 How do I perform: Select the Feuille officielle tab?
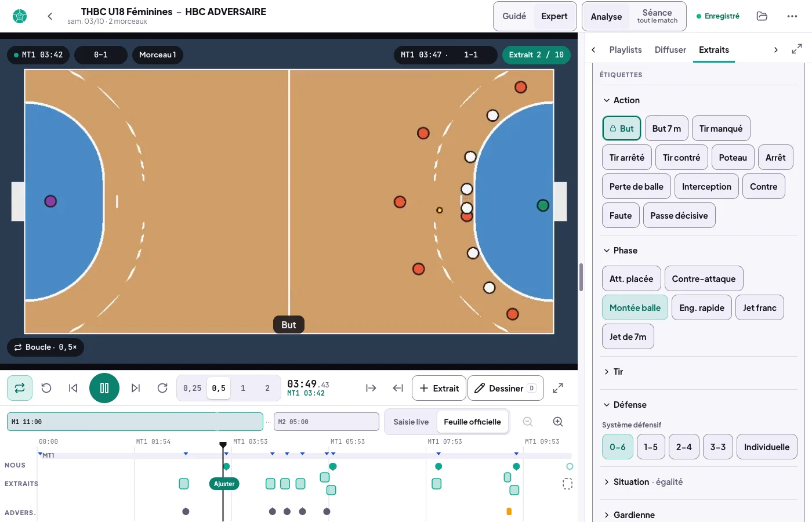click(472, 422)
